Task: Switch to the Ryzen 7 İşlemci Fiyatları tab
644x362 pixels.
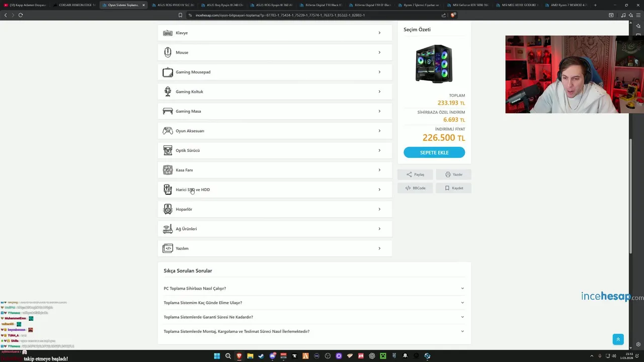Action: coord(419,5)
